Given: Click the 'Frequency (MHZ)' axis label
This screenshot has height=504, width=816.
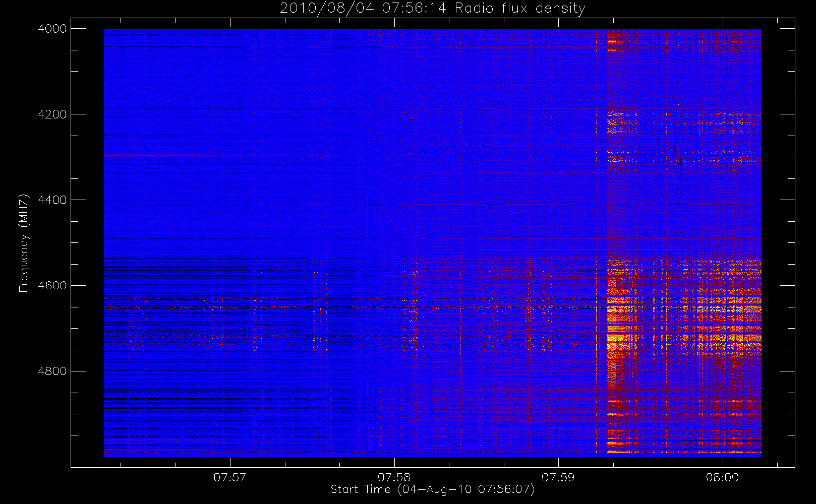Looking at the screenshot, I should 24,243.
